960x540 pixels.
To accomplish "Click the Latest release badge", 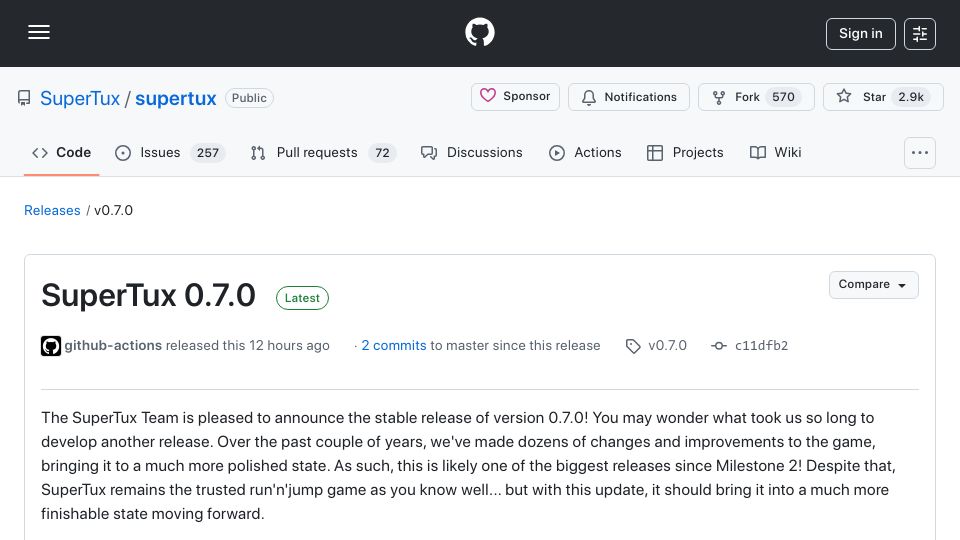I will tap(302, 298).
